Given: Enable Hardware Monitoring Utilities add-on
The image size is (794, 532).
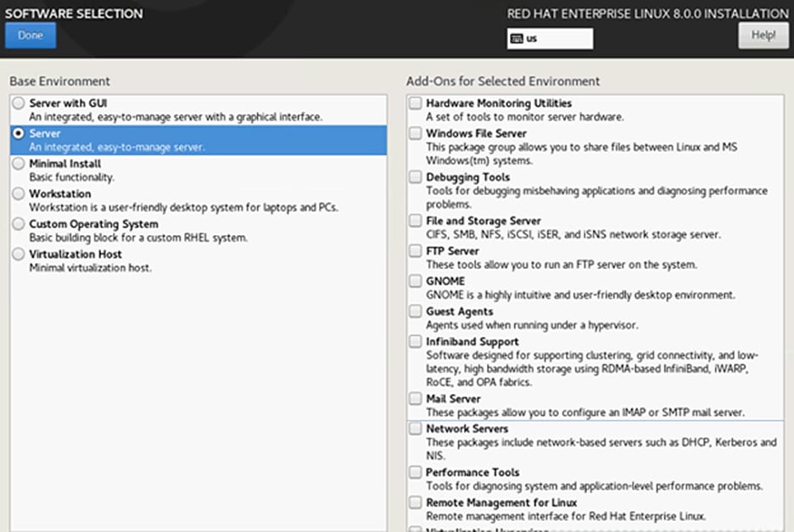Looking at the screenshot, I should coord(415,104).
